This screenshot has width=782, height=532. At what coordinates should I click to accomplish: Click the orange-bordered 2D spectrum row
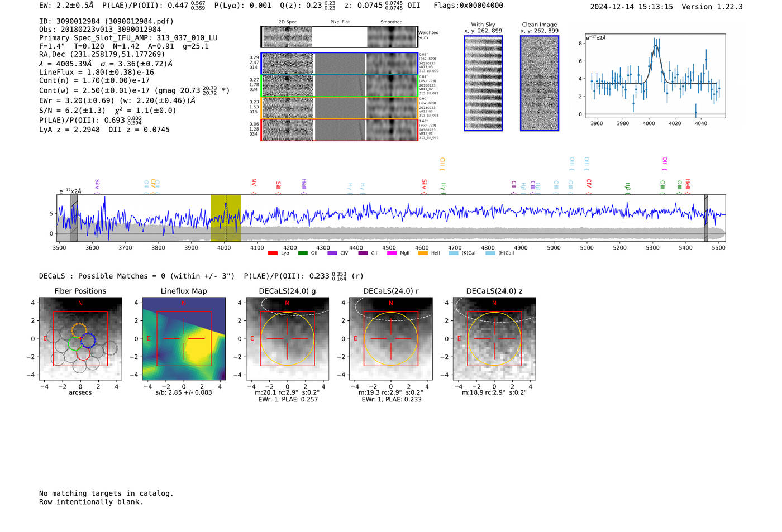click(x=340, y=108)
